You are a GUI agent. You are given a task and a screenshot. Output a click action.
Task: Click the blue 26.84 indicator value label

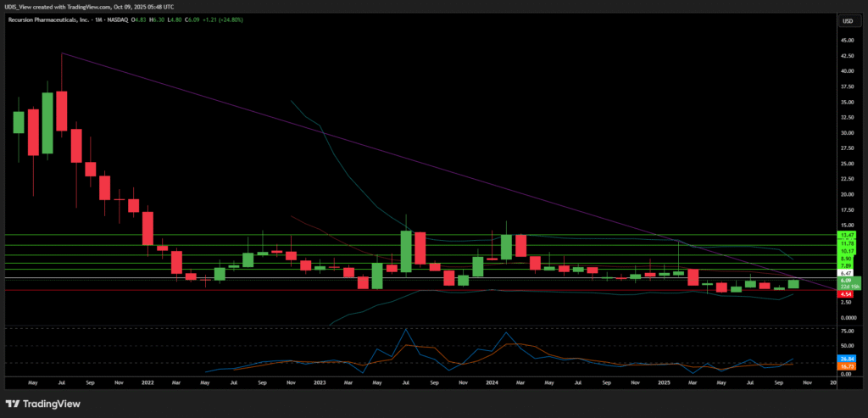tap(846, 359)
